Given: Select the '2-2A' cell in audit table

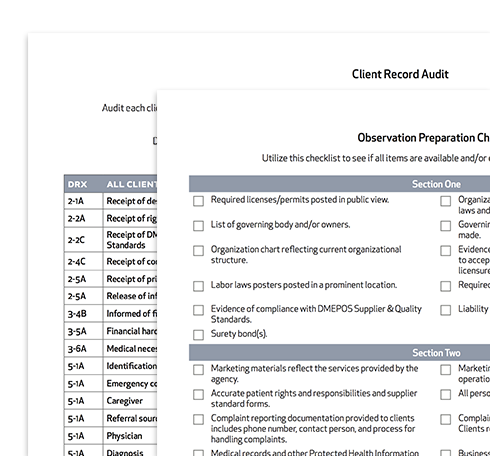Looking at the screenshot, I should (83, 218).
